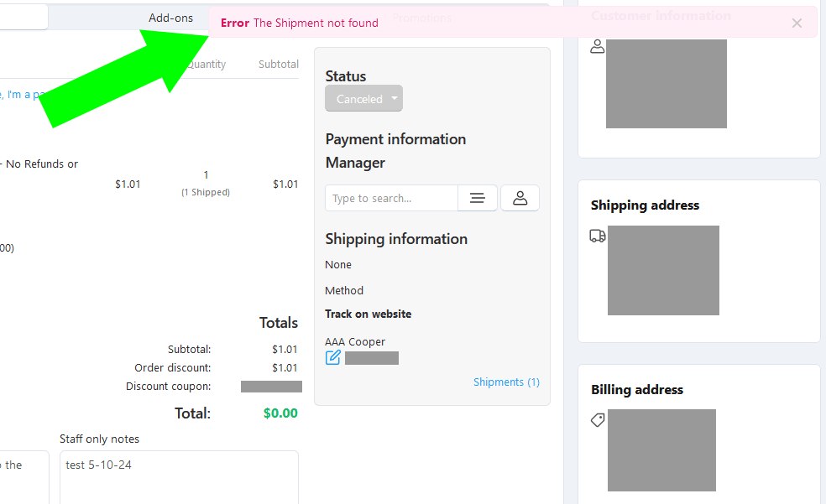Click the Billing address heading

tap(637, 390)
